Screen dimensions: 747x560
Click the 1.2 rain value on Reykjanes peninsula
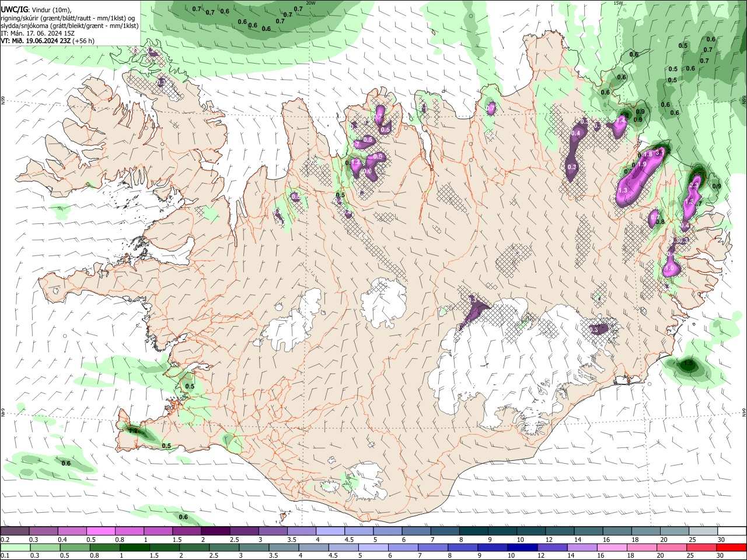pyautogui.click(x=133, y=431)
